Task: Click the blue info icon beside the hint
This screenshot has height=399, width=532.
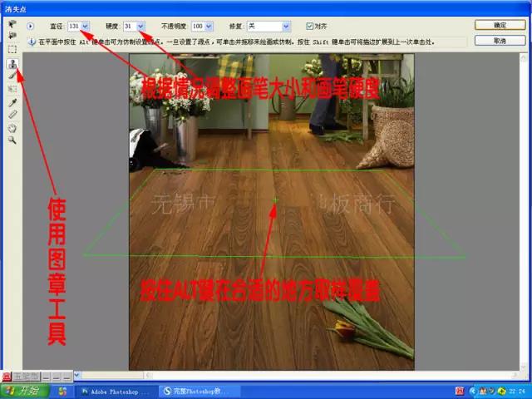Action: [x=32, y=42]
